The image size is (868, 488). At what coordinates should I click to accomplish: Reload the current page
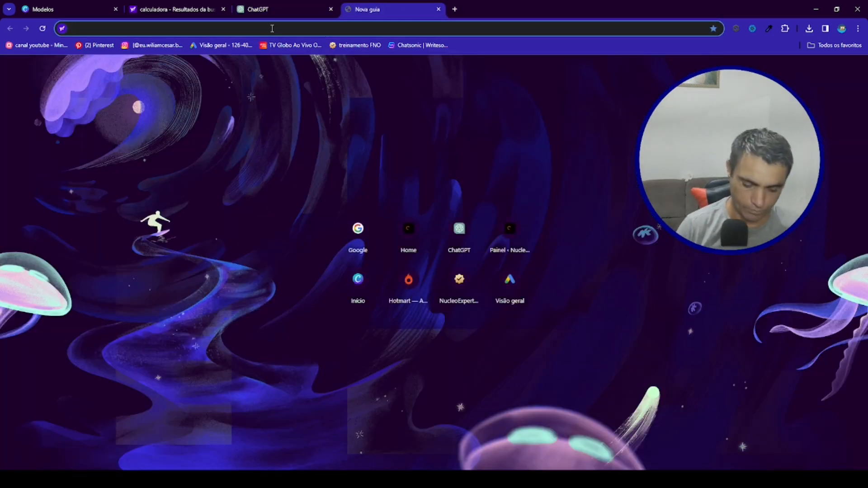pyautogui.click(x=42, y=28)
